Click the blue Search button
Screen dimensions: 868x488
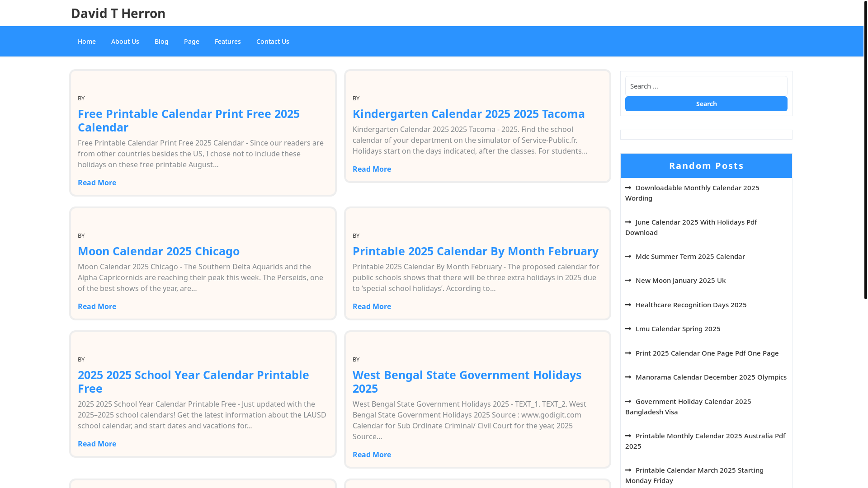pyautogui.click(x=706, y=104)
